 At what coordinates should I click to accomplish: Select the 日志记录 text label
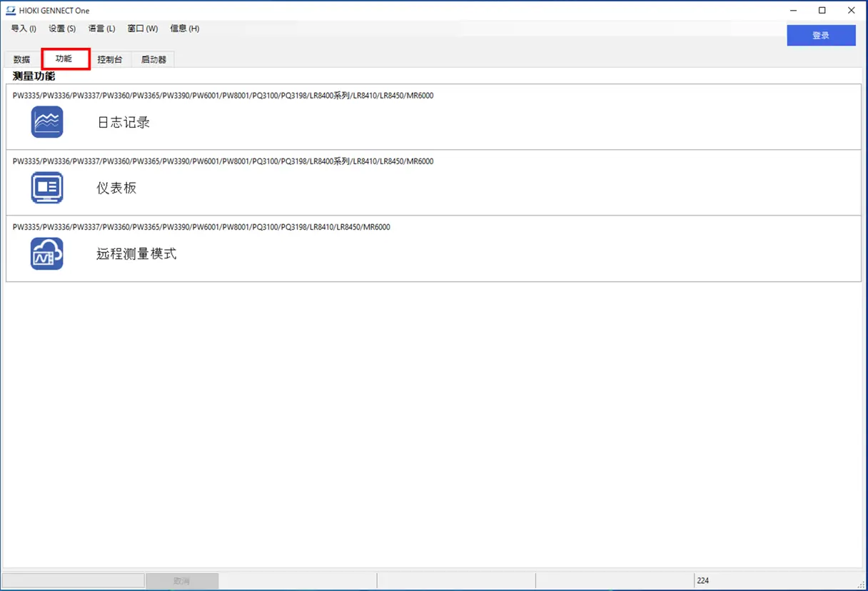[123, 122]
